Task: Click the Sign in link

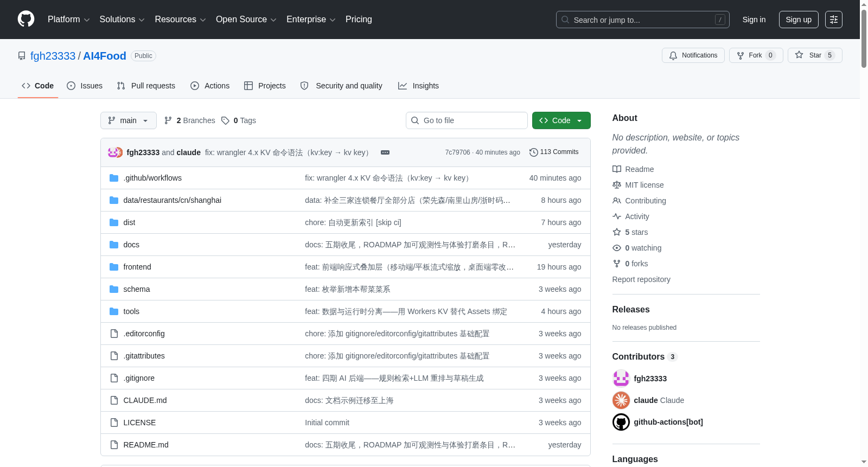Action: pyautogui.click(x=754, y=20)
